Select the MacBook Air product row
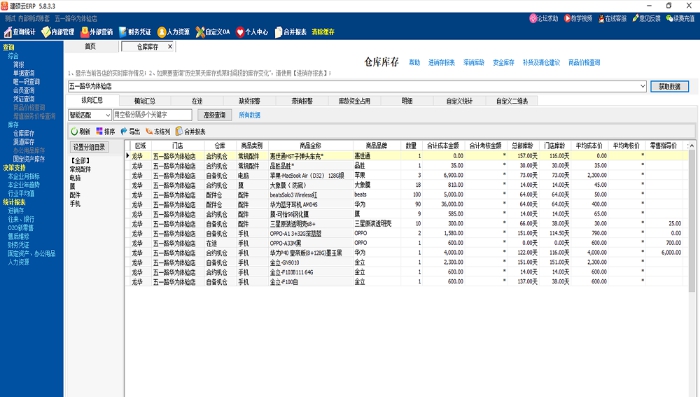The height and width of the screenshot is (397, 700). [407, 176]
